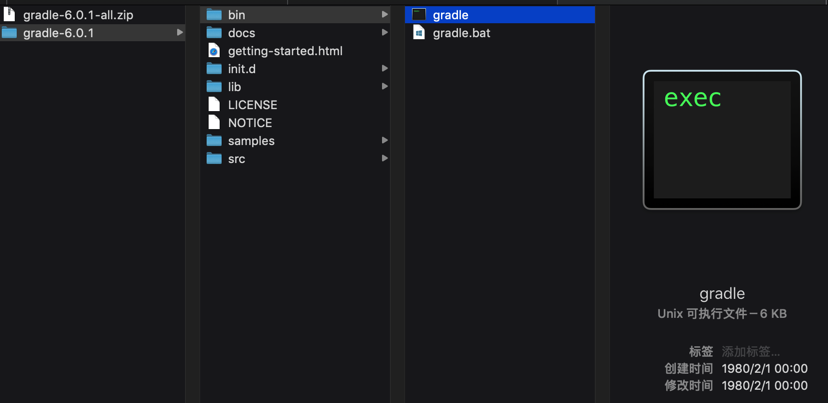The height and width of the screenshot is (403, 828).
Task: Expand the docs folder chevron
Action: click(x=385, y=33)
